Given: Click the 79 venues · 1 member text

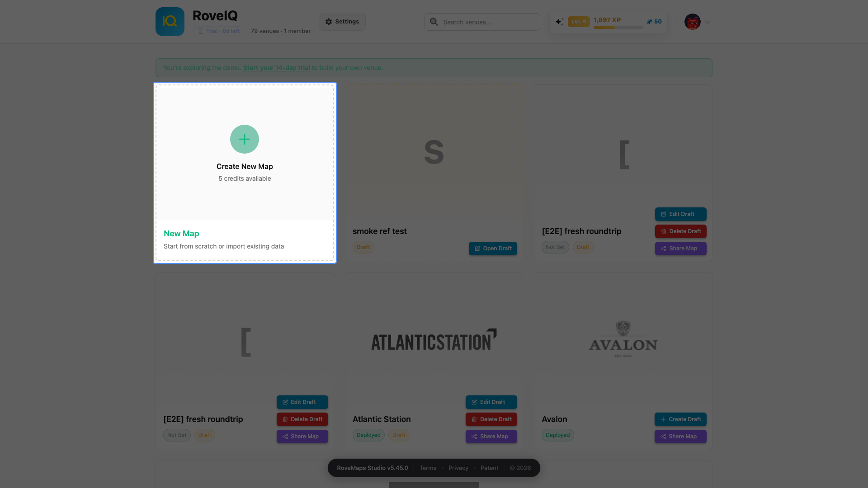Looking at the screenshot, I should click(x=281, y=31).
